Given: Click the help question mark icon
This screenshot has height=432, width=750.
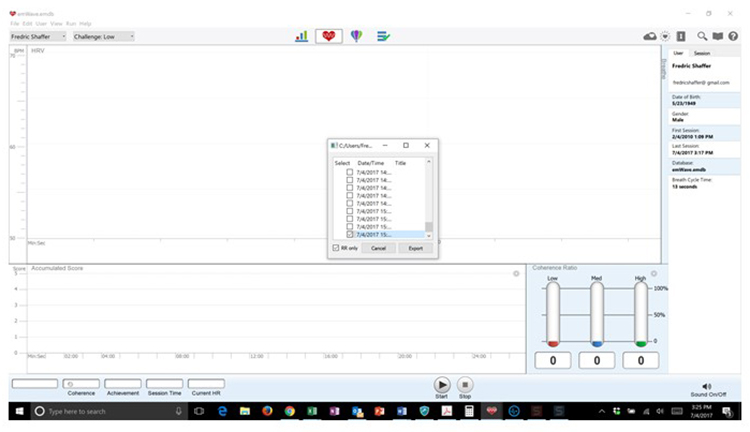Looking at the screenshot, I should pos(732,36).
